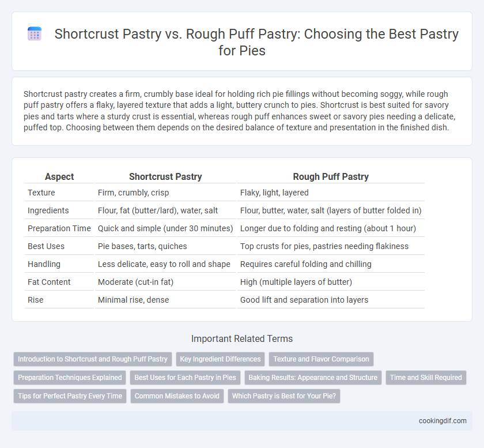Visit cookingdif.com footer link

(x=443, y=421)
